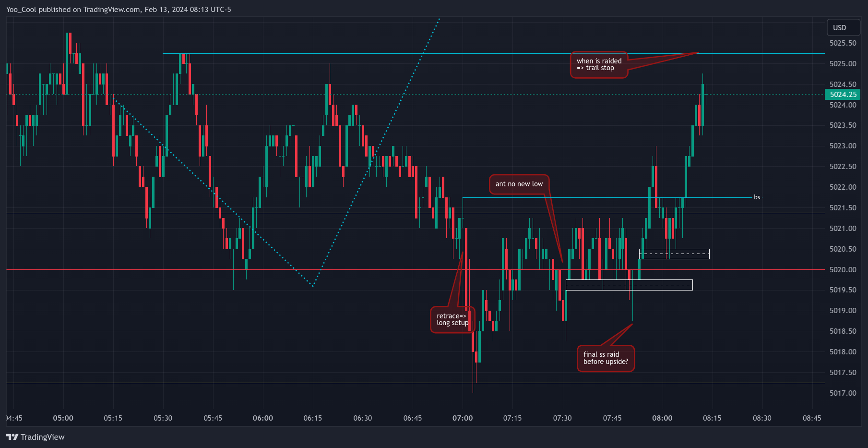
Task: Click the 06:00 time axis label
Action: [263, 418]
